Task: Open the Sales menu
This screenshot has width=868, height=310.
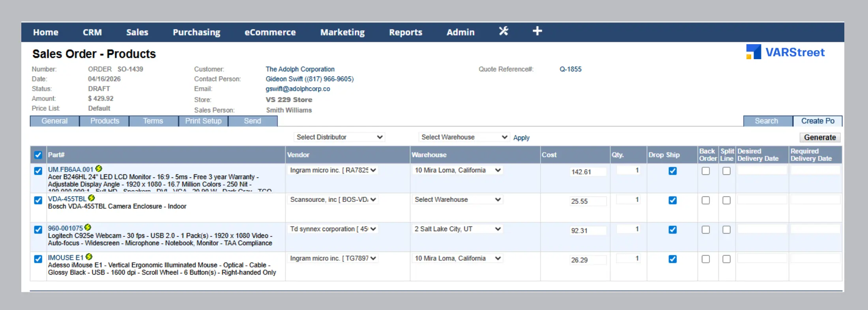Action: [x=137, y=32]
